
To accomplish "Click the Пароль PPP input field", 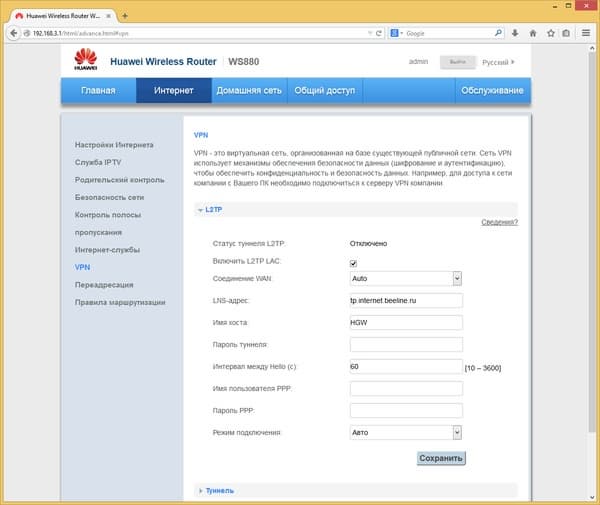I will point(406,411).
